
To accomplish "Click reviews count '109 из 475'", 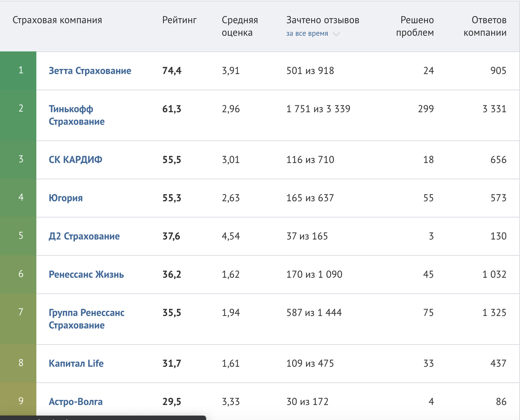I will point(310,363).
